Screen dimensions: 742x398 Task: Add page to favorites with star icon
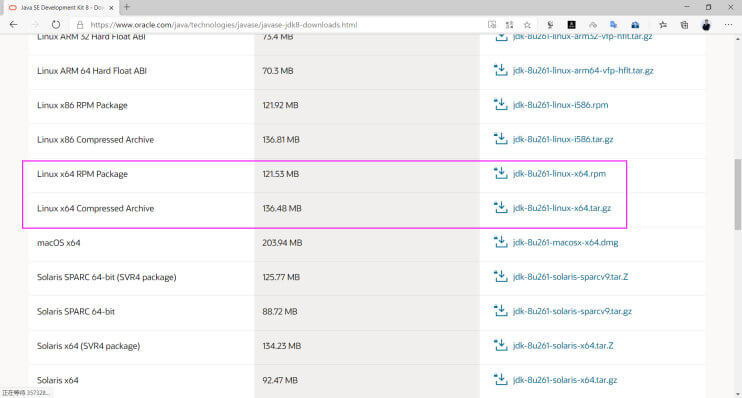coord(527,25)
